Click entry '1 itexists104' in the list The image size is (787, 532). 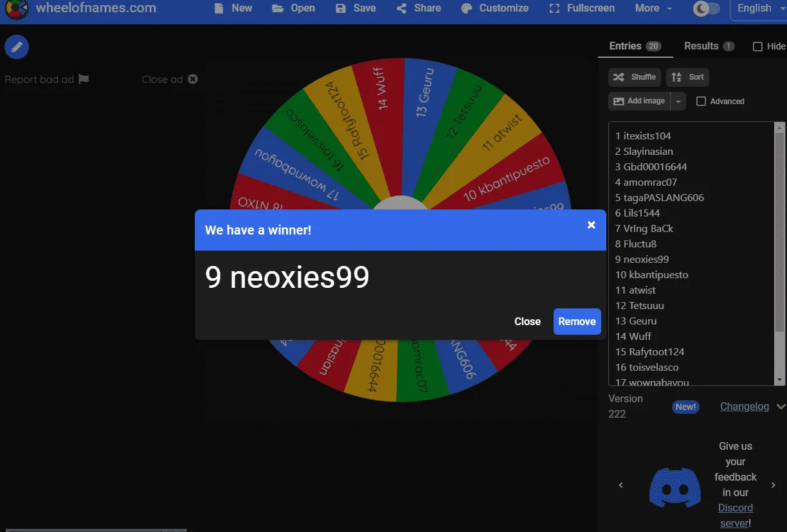coord(643,136)
